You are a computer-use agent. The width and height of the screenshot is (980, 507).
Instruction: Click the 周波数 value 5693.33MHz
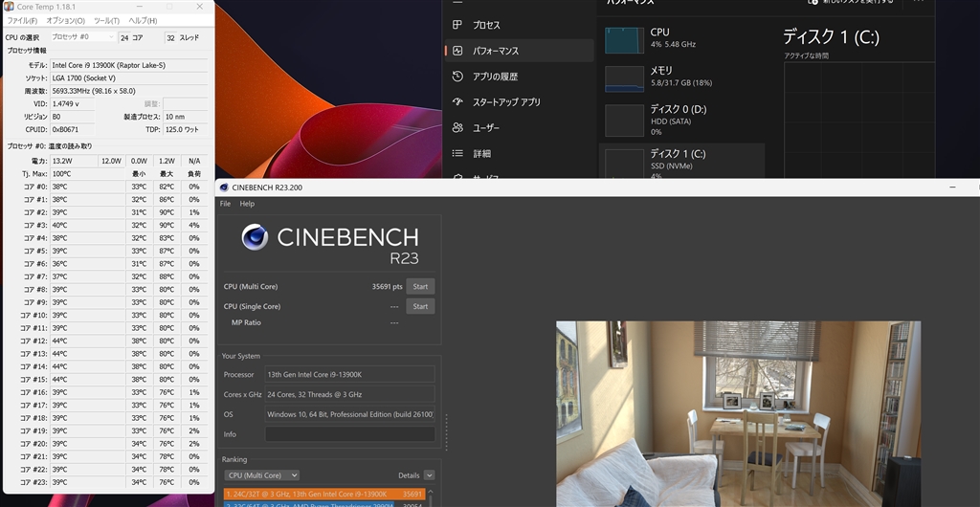(129, 91)
